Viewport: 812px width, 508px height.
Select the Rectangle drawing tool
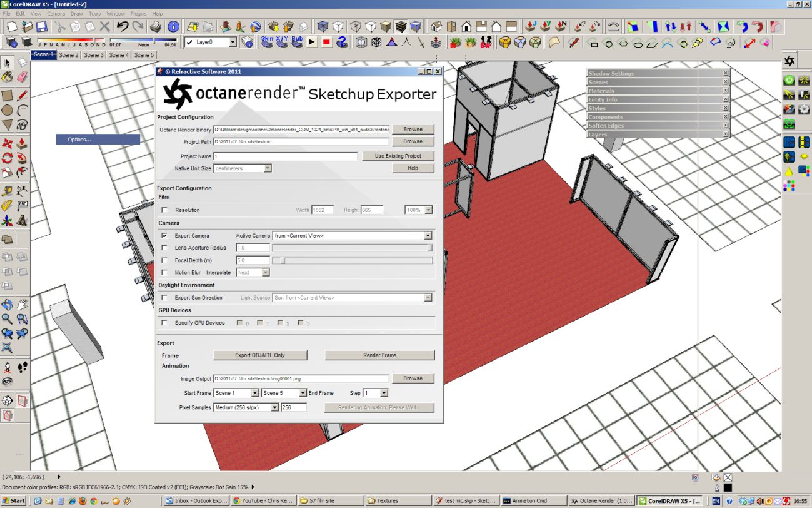[x=8, y=96]
